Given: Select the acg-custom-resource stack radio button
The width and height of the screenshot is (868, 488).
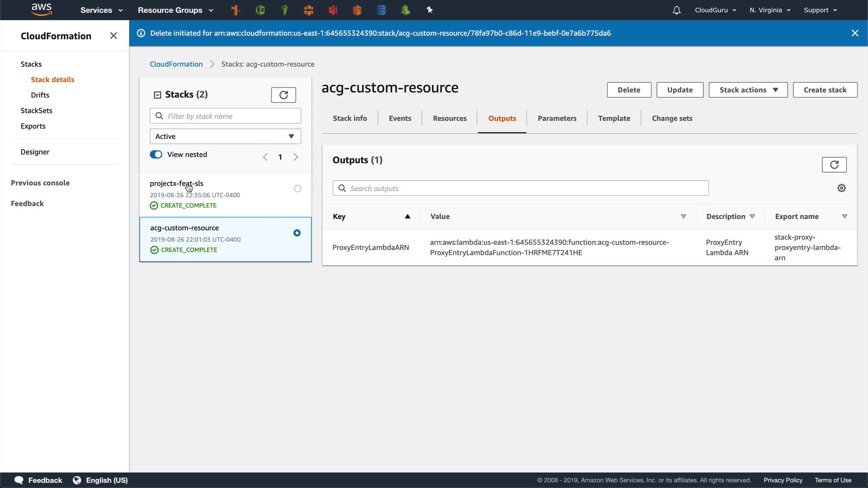Looking at the screenshot, I should click(297, 233).
